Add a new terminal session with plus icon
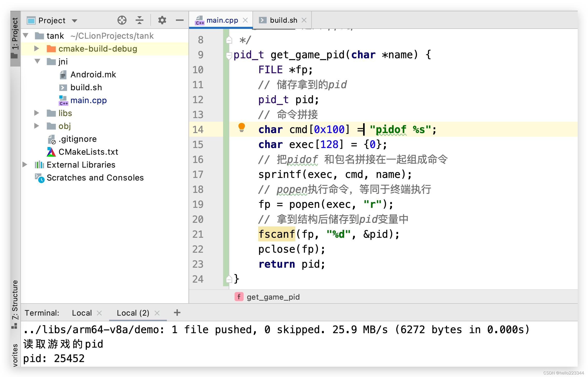This screenshot has height=377, width=588. point(177,313)
